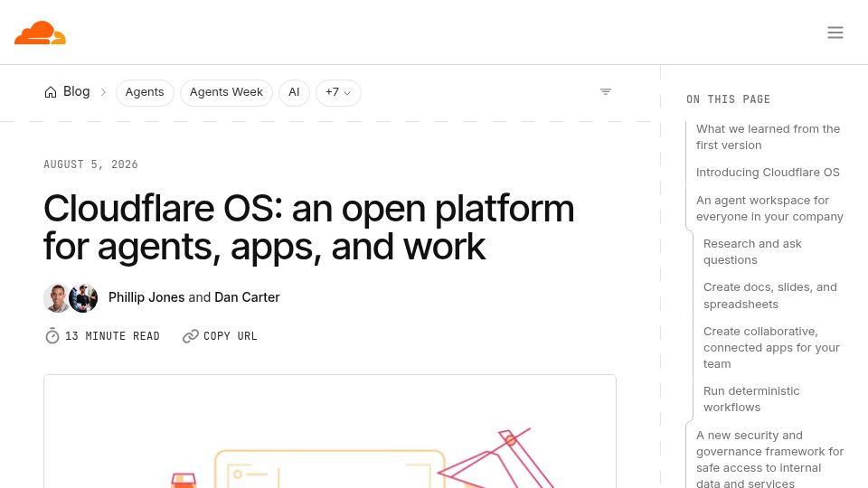Select the Agents Week tag pill
Screen dimensions: 868x488
tap(226, 92)
